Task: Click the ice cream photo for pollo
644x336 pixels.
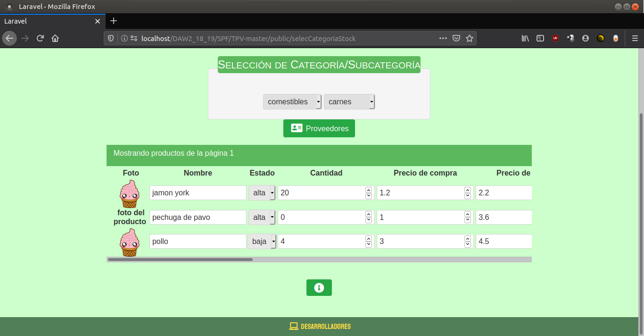Action: pyautogui.click(x=129, y=242)
